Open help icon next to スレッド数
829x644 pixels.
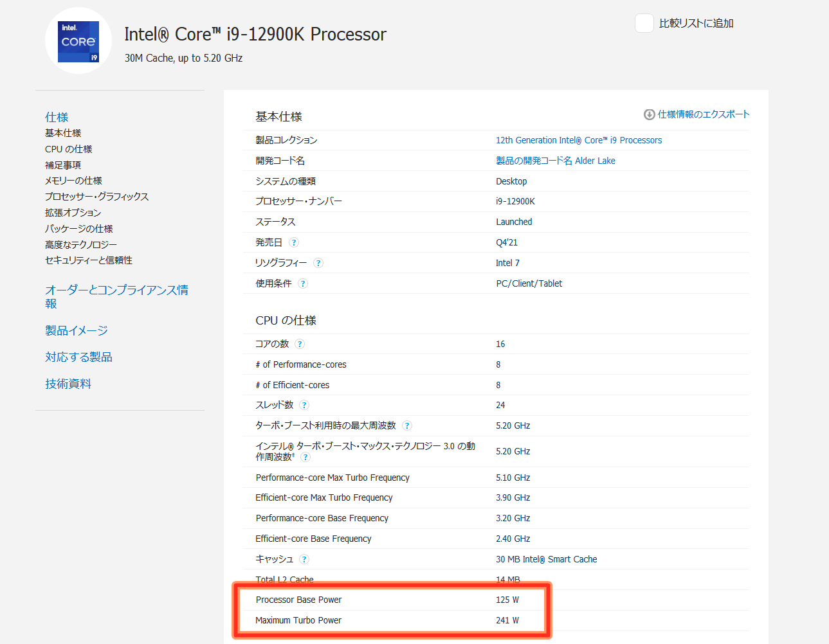point(304,405)
